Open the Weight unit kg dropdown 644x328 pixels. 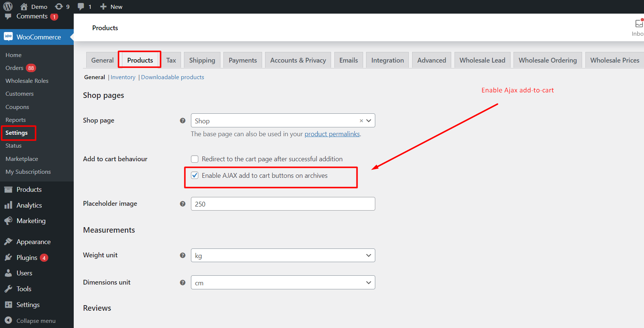tap(283, 255)
